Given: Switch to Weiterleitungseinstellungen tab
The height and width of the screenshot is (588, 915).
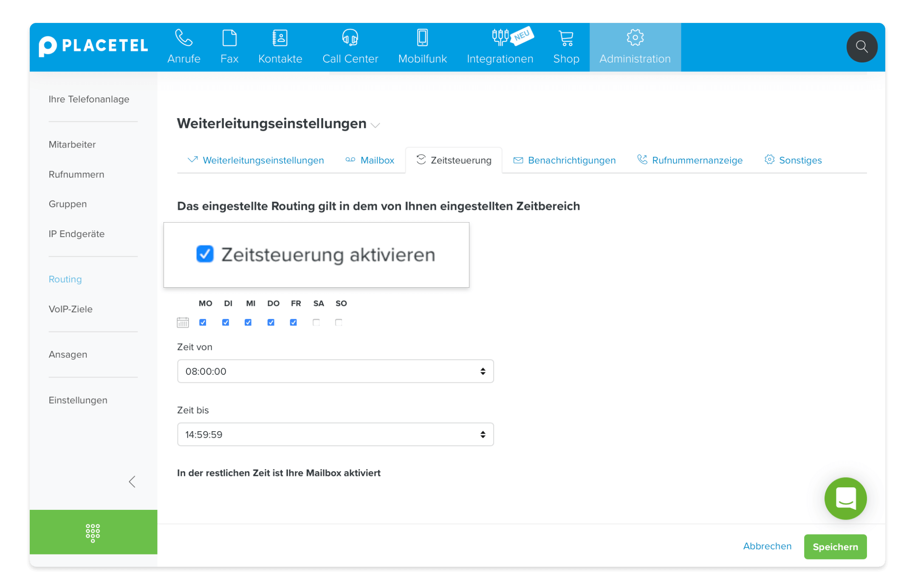Looking at the screenshot, I should pyautogui.click(x=256, y=160).
